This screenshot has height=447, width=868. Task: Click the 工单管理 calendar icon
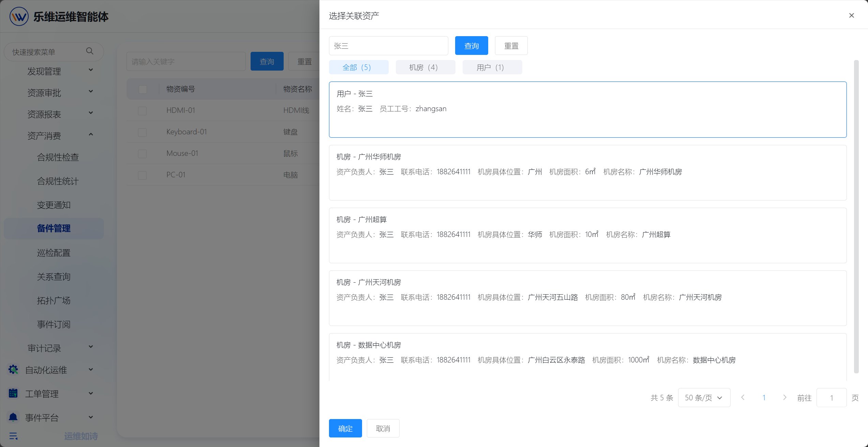(x=13, y=393)
